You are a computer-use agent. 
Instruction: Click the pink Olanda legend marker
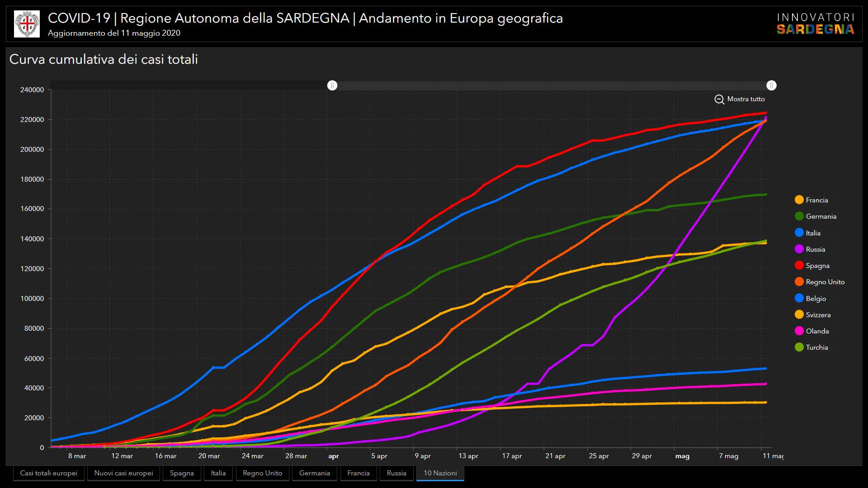tap(799, 331)
